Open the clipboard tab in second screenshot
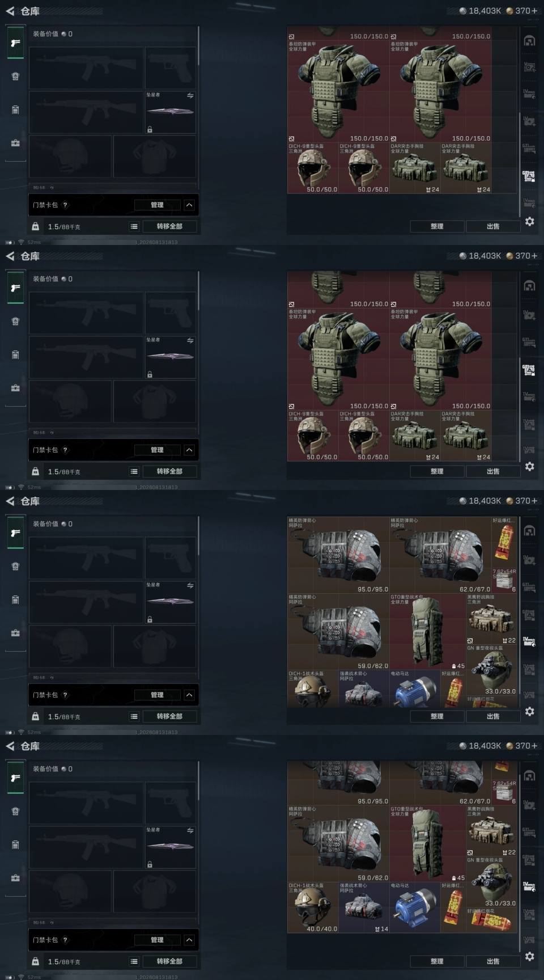 (15, 354)
